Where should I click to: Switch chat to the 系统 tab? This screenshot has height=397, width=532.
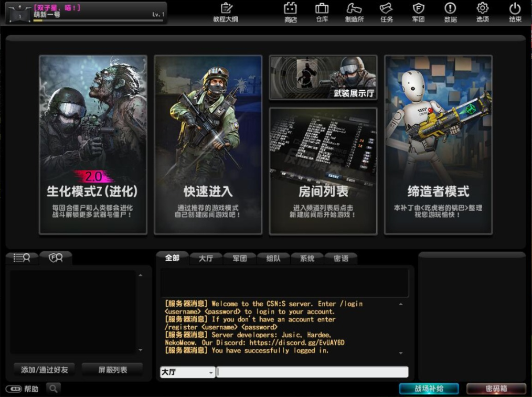307,259
